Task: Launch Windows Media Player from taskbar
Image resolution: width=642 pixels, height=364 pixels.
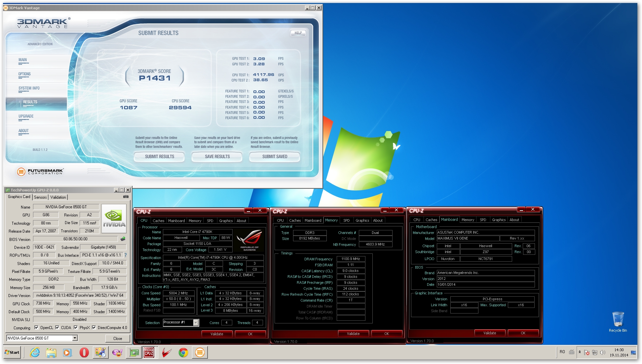Action: tap(67, 352)
